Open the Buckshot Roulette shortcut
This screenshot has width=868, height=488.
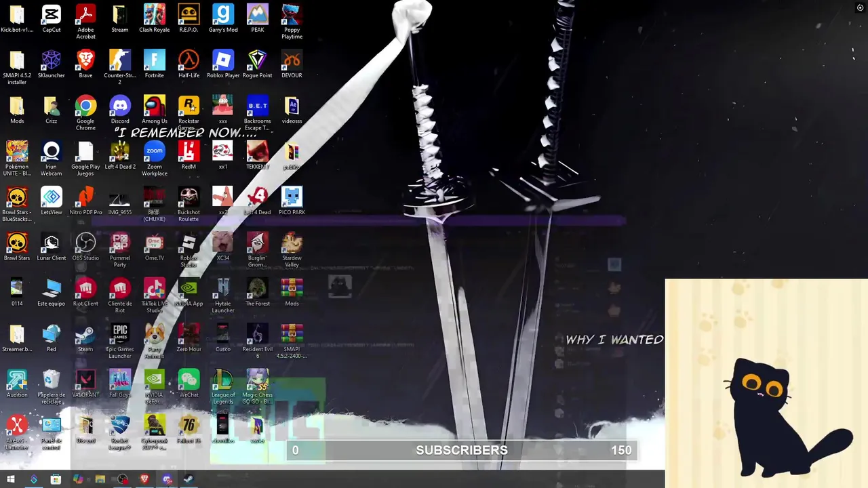(x=189, y=204)
